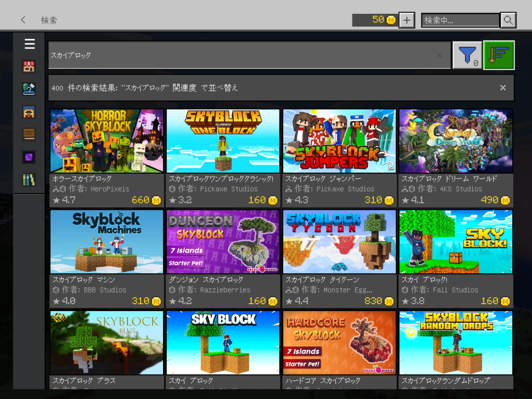Open the Skyblock Plus thumbnail
Screen dimensions: 532x399
(107, 343)
